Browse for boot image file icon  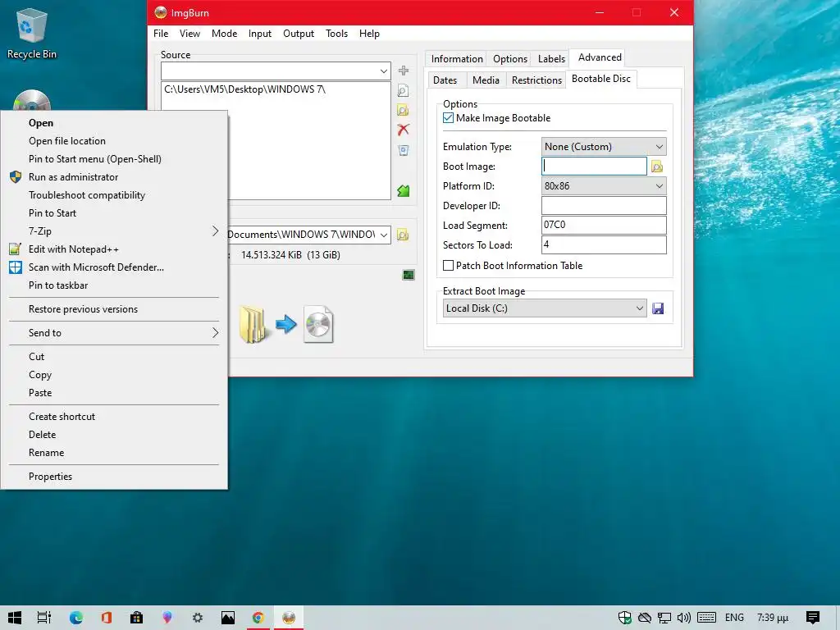pos(657,167)
